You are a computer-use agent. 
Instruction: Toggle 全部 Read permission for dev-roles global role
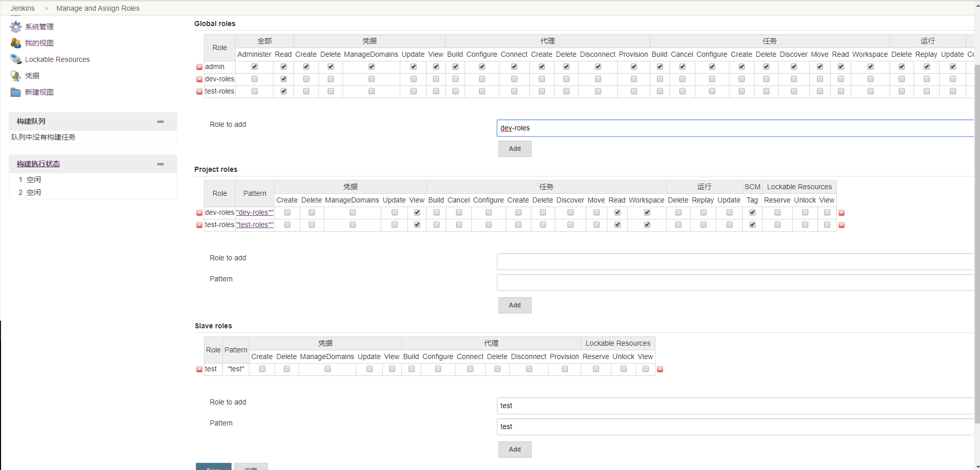(284, 79)
